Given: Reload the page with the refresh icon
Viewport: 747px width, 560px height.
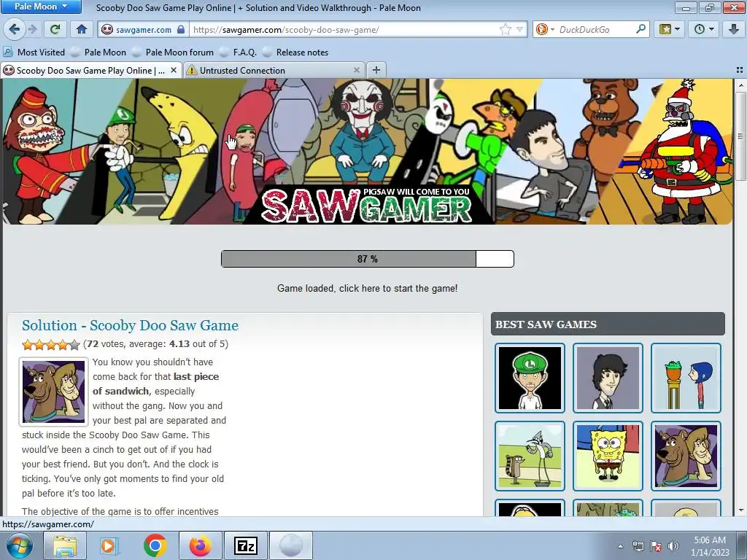Looking at the screenshot, I should [55, 29].
